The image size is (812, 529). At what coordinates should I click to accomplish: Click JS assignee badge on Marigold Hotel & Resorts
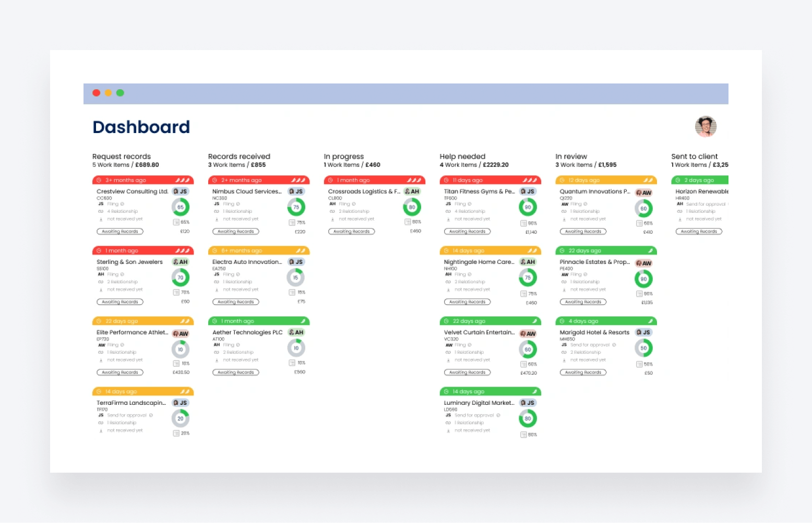tap(643, 332)
